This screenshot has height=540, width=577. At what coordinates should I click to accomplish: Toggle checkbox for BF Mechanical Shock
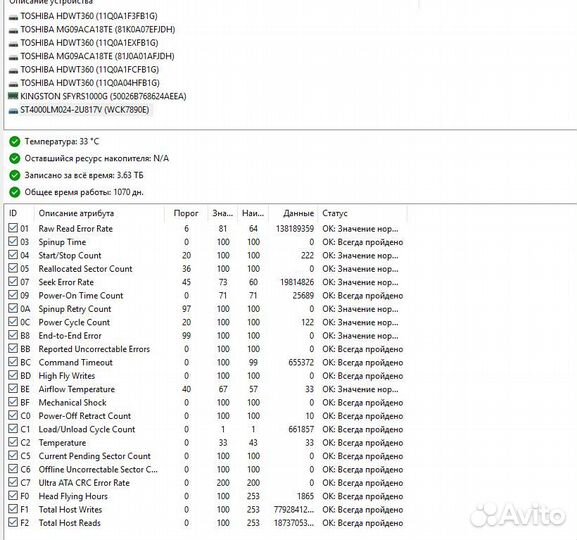tap(13, 402)
